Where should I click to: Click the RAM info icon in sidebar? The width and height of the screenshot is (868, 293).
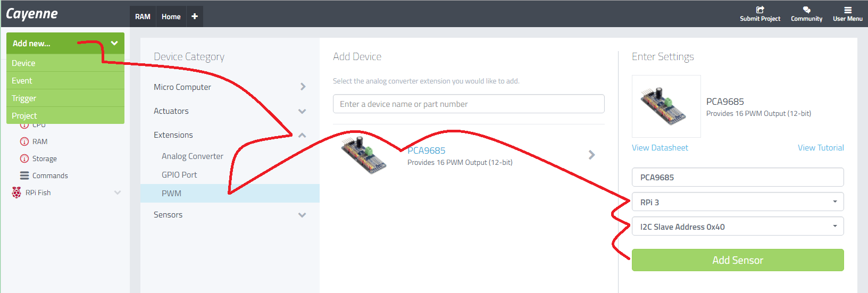[24, 141]
